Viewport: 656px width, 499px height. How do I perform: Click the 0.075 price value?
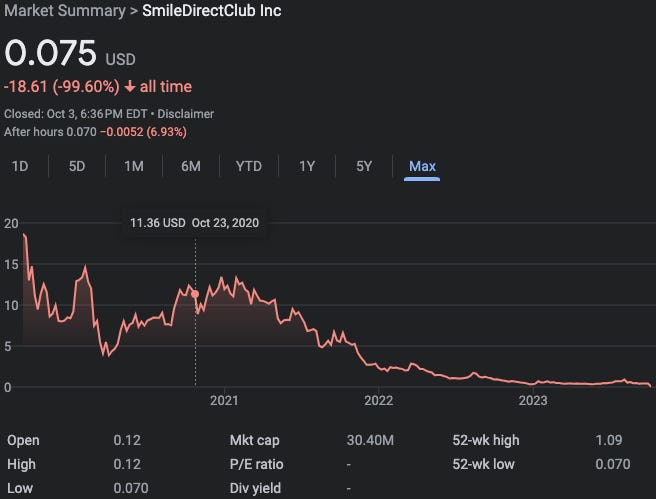pos(50,53)
